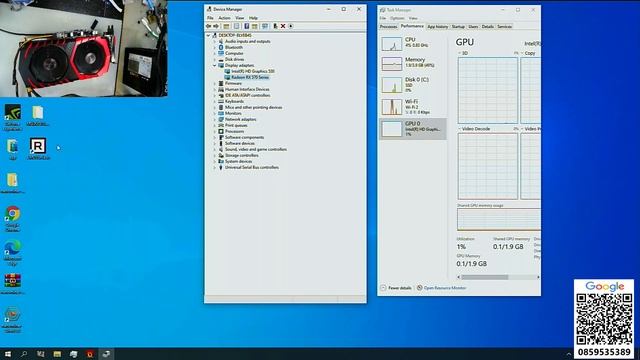This screenshot has height=360, width=640.
Task: Expand Audio inputs and outputs
Action: pyautogui.click(x=215, y=41)
